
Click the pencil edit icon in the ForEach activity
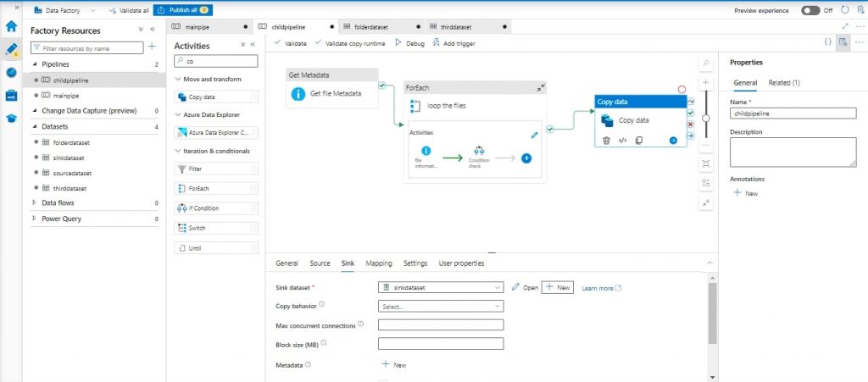[x=534, y=134]
